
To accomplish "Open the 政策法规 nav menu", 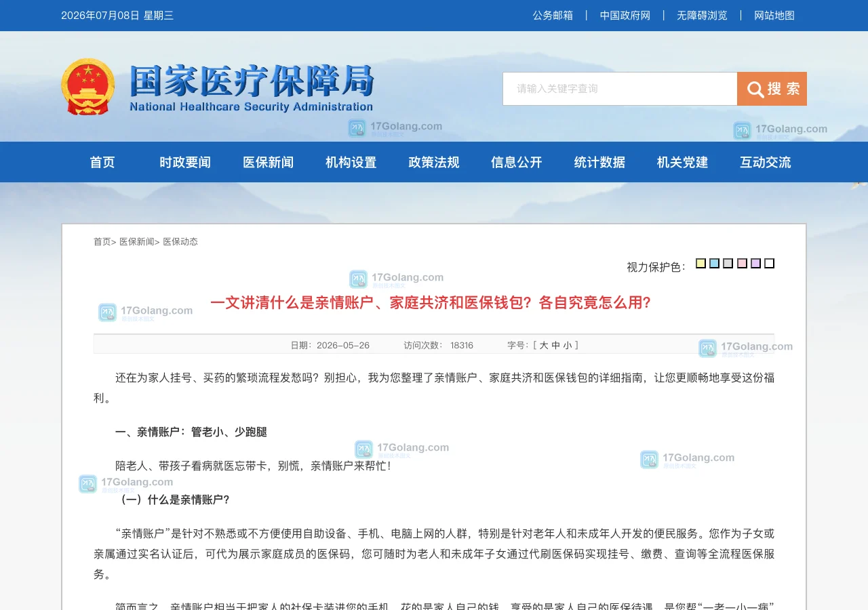I will click(434, 162).
